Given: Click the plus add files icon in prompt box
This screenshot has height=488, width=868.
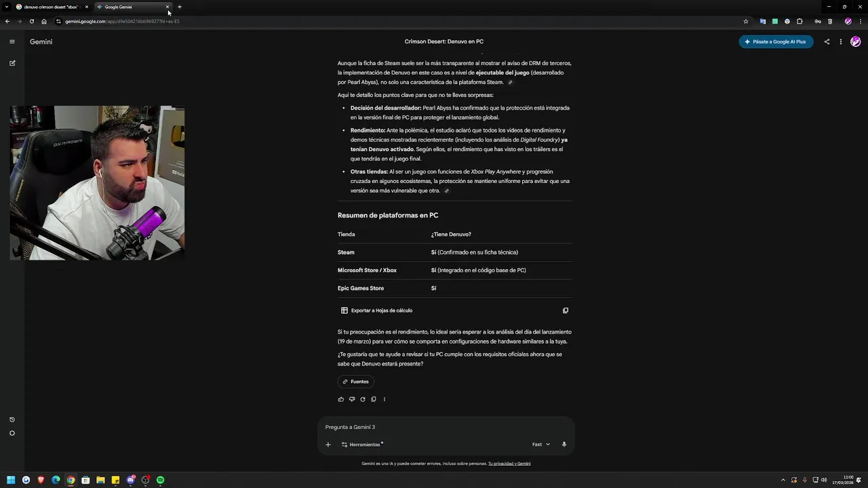Looking at the screenshot, I should tap(328, 445).
